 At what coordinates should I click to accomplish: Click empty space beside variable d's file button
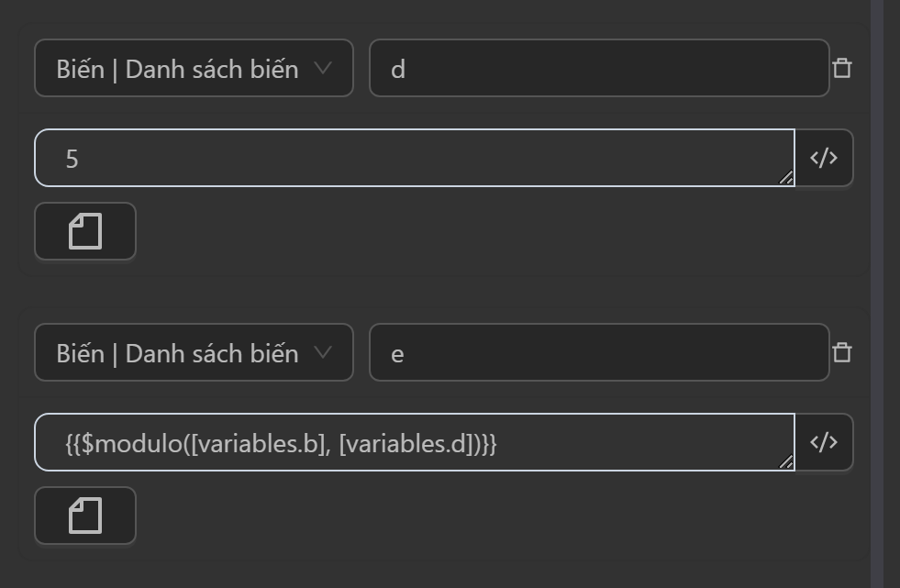pos(459,231)
